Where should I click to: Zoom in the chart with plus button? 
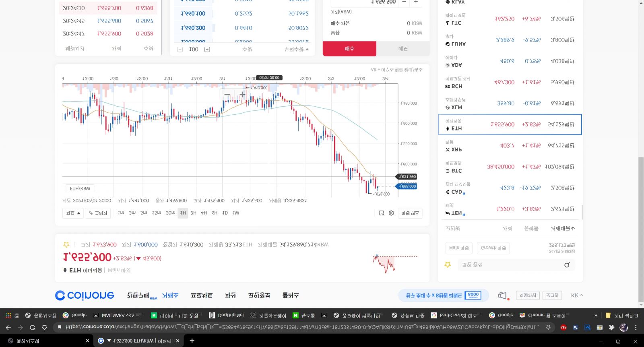point(242,95)
